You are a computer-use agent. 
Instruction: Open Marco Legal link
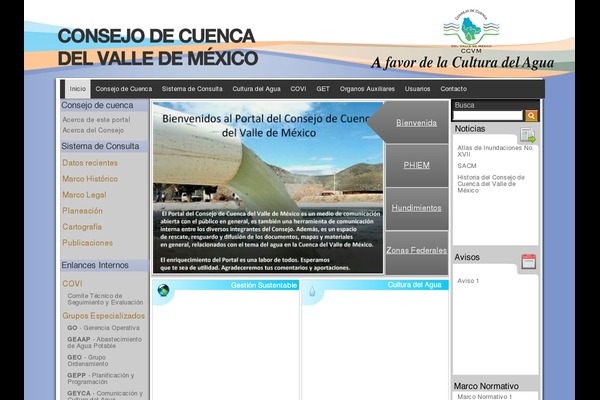[x=84, y=195]
